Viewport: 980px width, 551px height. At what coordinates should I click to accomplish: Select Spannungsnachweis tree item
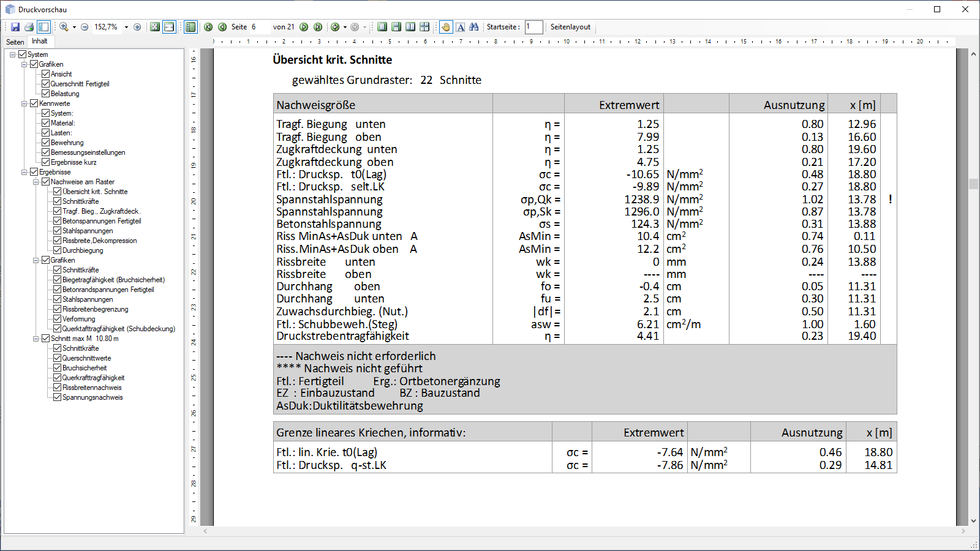[x=92, y=397]
